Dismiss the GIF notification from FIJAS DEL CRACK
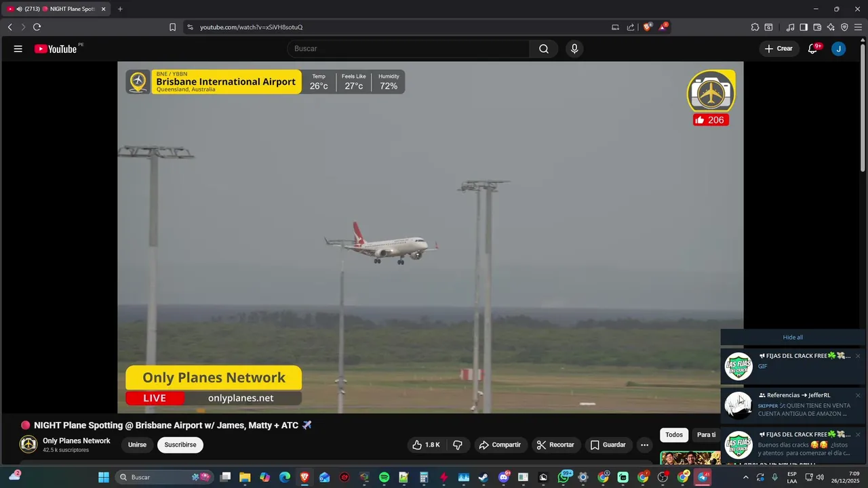This screenshot has height=488, width=868. [858, 356]
